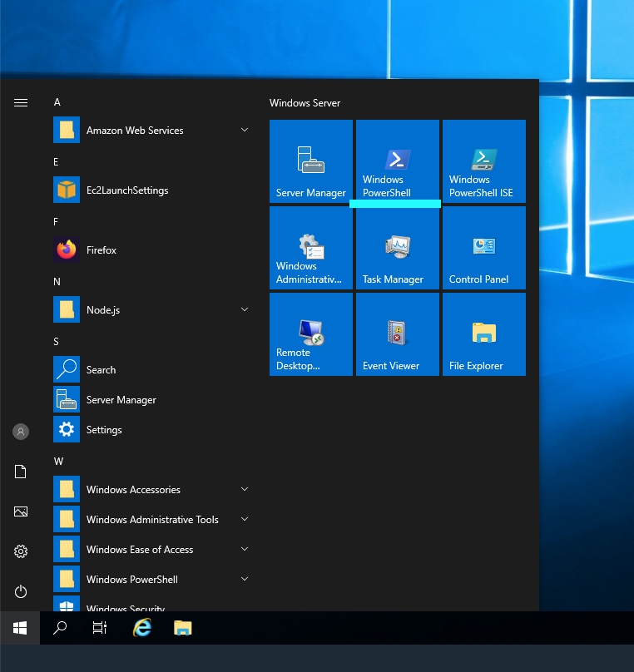Open the Amazon Web Services folder
The width and height of the screenshot is (634, 672).
pos(152,130)
